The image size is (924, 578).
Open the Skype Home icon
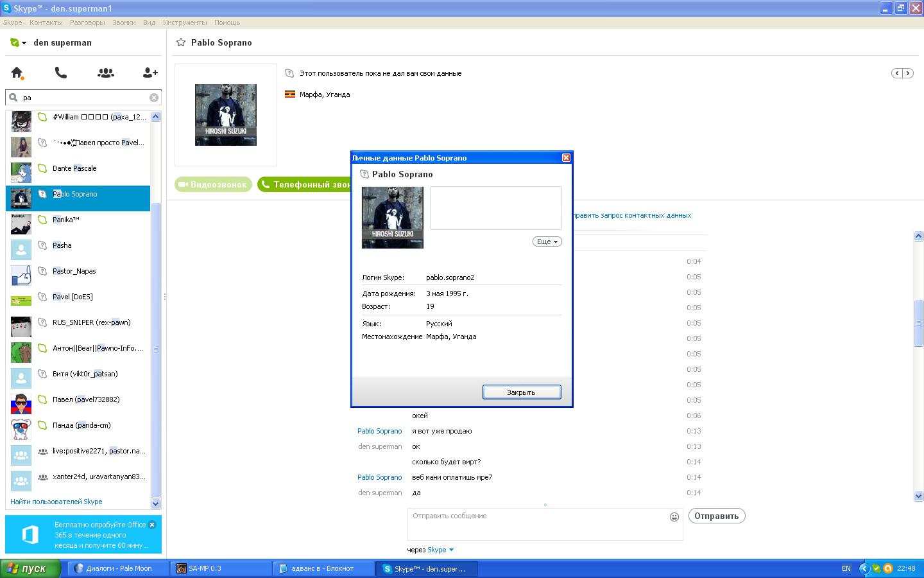point(17,73)
